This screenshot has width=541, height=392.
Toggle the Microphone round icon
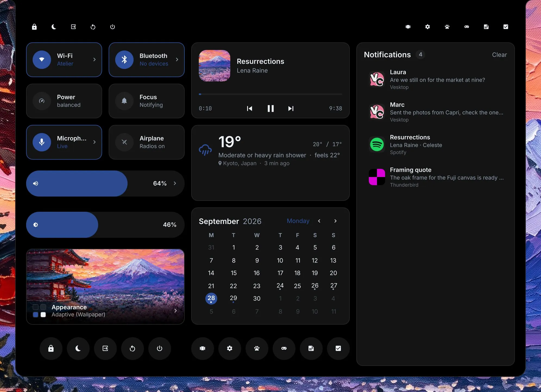tap(42, 142)
